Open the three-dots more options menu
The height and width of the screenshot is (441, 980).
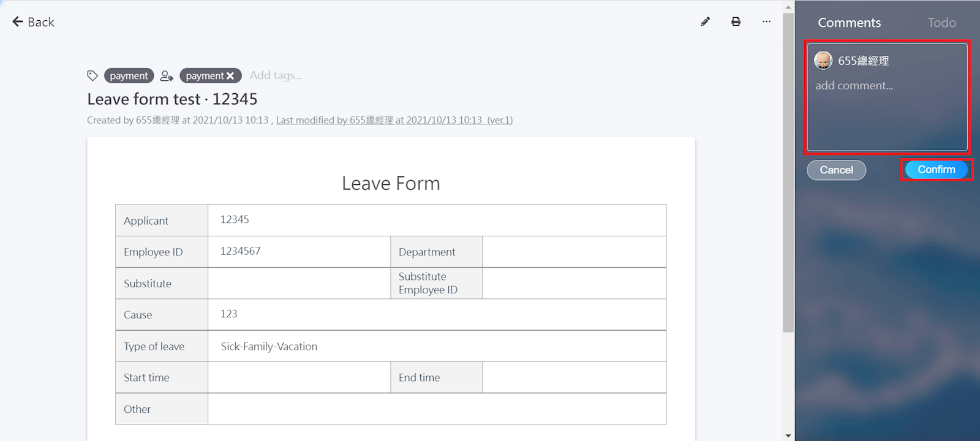tap(766, 22)
